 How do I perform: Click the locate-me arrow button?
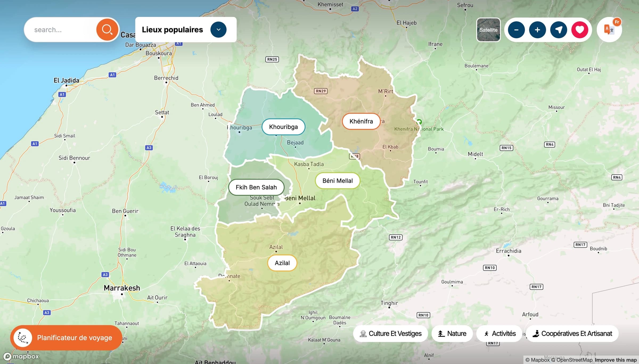point(559,30)
